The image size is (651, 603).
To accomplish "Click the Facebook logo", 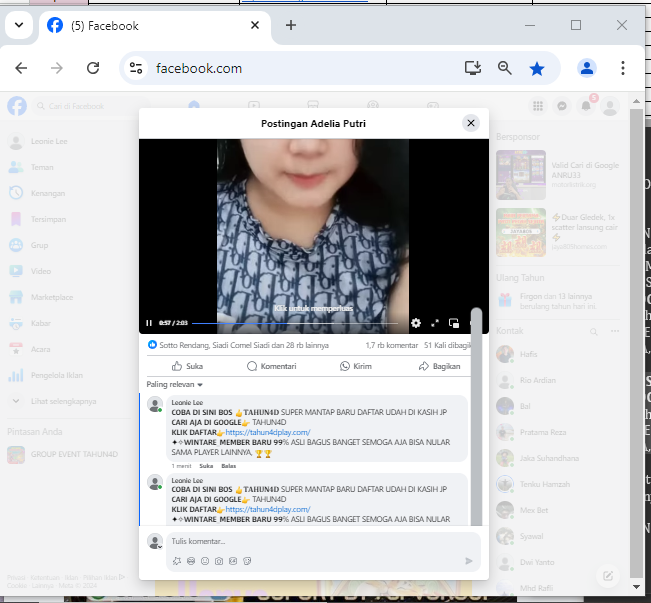I will coord(17,106).
